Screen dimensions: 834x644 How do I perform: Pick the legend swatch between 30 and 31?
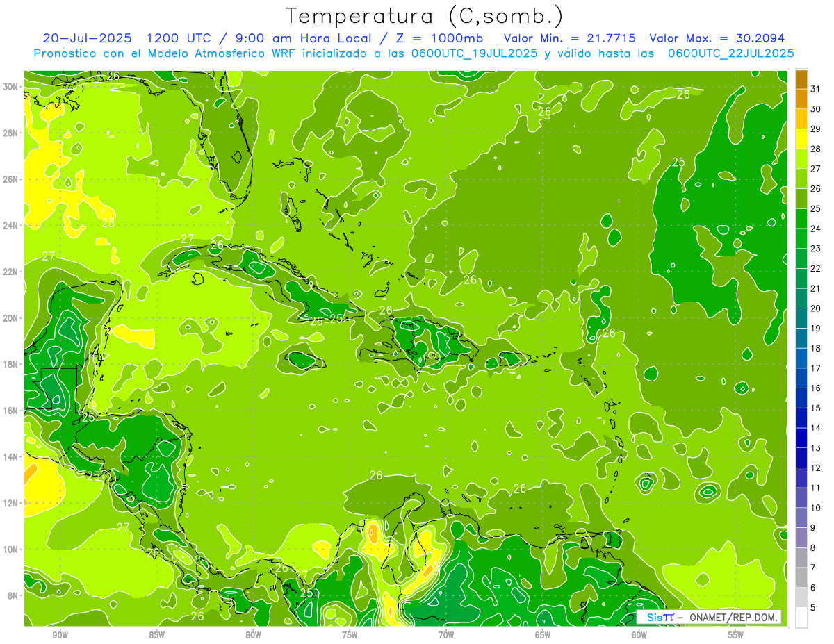801,99
